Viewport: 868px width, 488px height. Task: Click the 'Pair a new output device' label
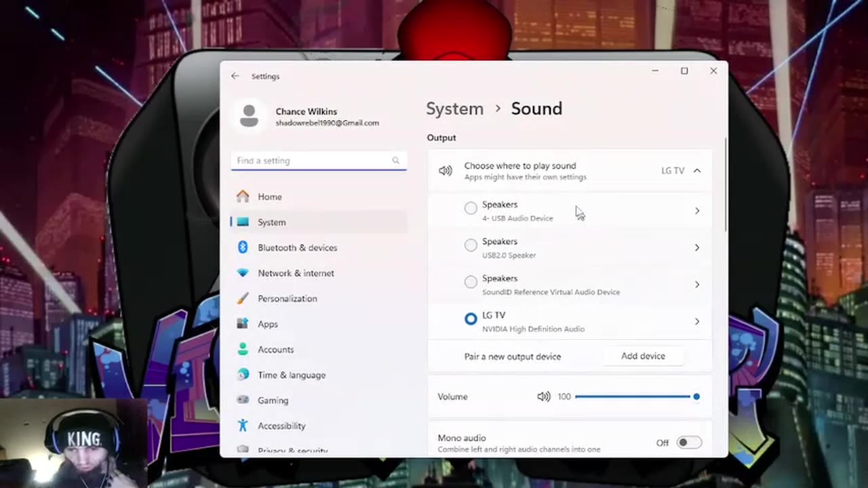(x=513, y=357)
